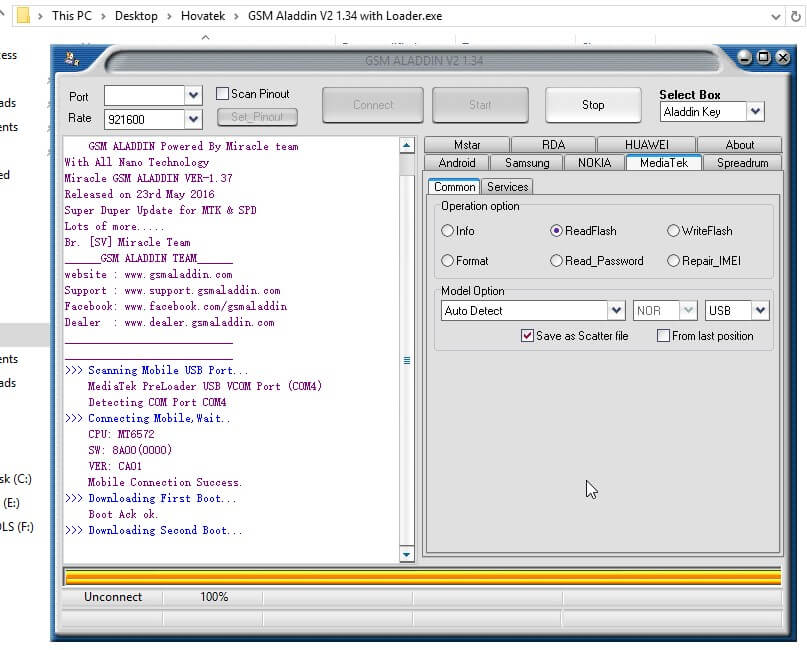The height and width of the screenshot is (650, 807).
Task: Uncheck Save as Scatter file
Action: (x=527, y=336)
